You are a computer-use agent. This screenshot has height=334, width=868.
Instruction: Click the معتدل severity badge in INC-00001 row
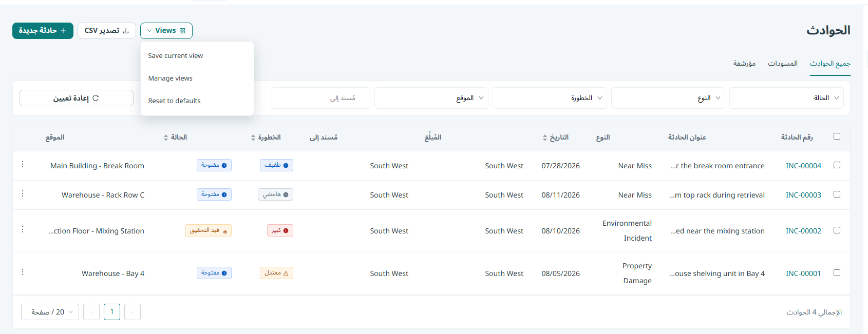tap(276, 273)
